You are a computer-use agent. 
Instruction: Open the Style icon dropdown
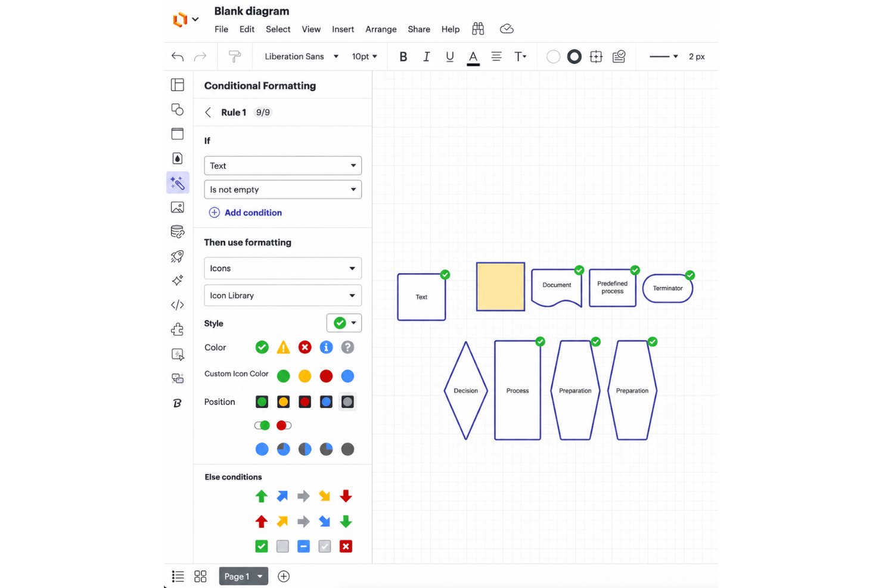click(x=344, y=323)
